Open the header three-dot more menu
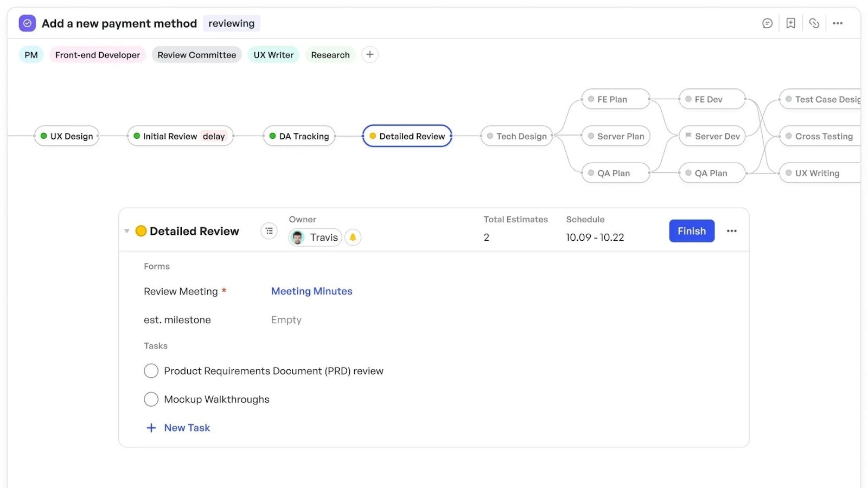This screenshot has width=868, height=488. (x=838, y=23)
